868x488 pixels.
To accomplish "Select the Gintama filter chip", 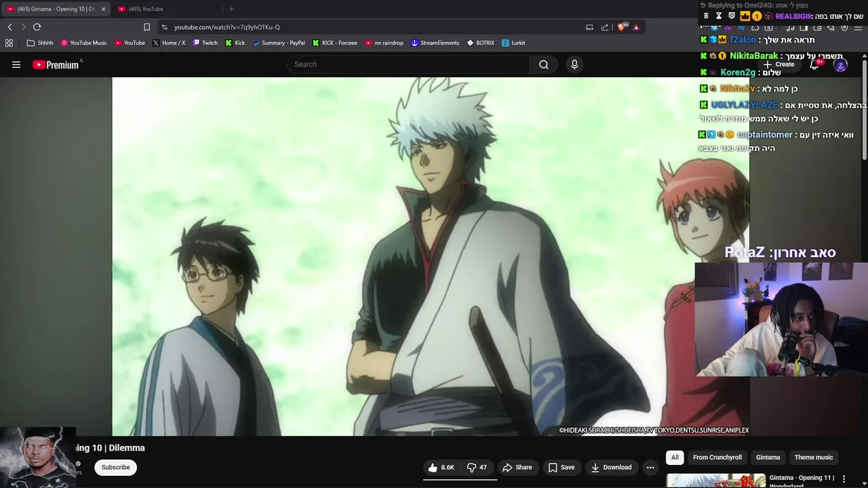I will pyautogui.click(x=768, y=457).
